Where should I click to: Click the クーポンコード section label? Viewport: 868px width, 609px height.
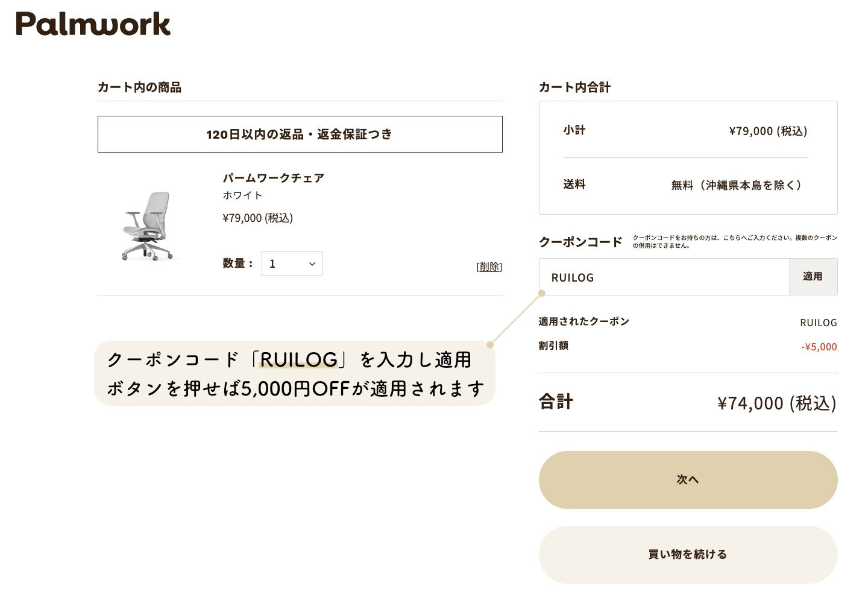click(580, 242)
